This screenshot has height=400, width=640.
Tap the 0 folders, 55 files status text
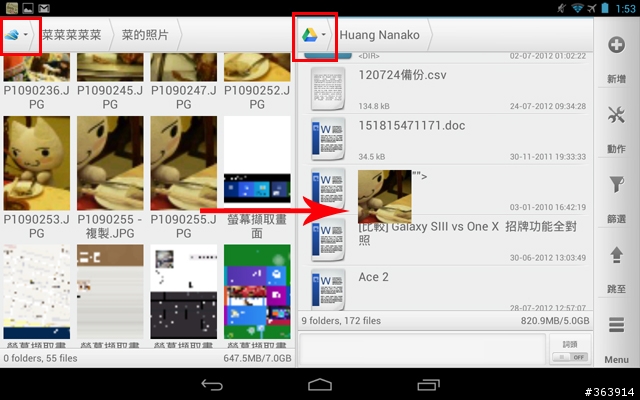click(40, 358)
